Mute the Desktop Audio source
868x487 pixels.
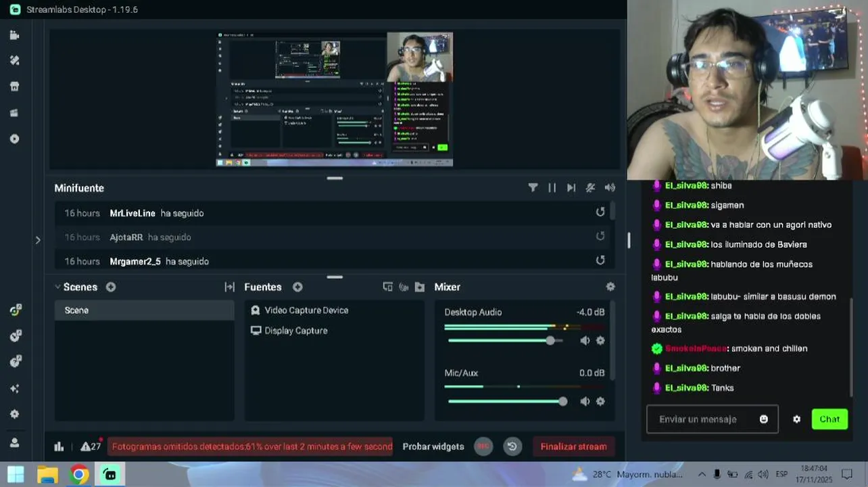[585, 341]
